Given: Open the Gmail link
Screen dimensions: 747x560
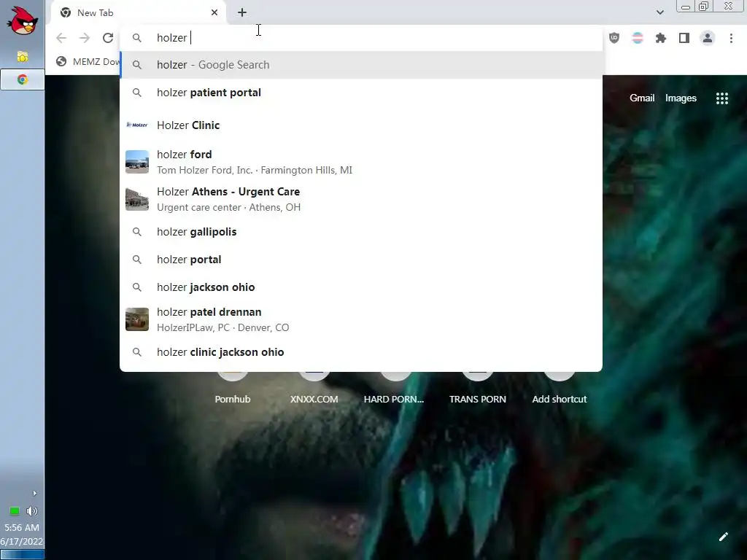Looking at the screenshot, I should (642, 98).
